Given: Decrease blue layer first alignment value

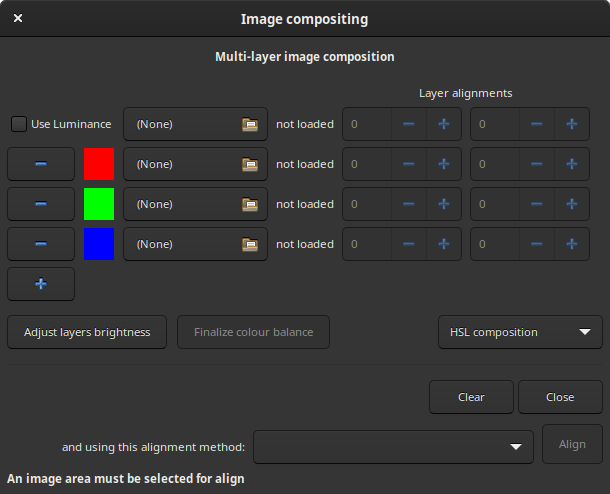Looking at the screenshot, I should [409, 244].
